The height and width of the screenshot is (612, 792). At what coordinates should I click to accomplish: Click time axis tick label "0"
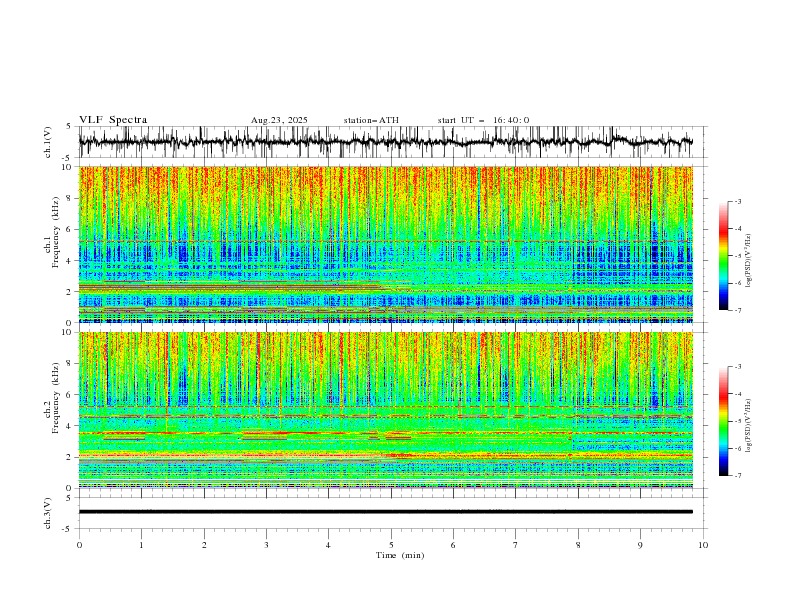[79, 545]
